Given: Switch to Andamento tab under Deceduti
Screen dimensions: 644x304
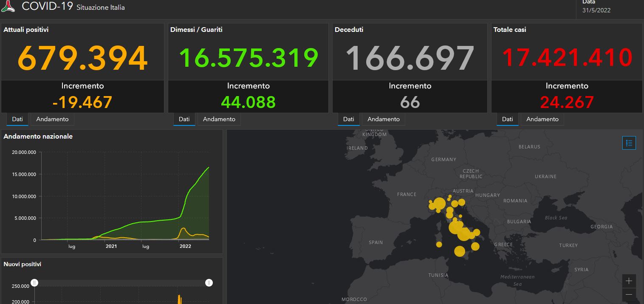Looking at the screenshot, I should (384, 119).
